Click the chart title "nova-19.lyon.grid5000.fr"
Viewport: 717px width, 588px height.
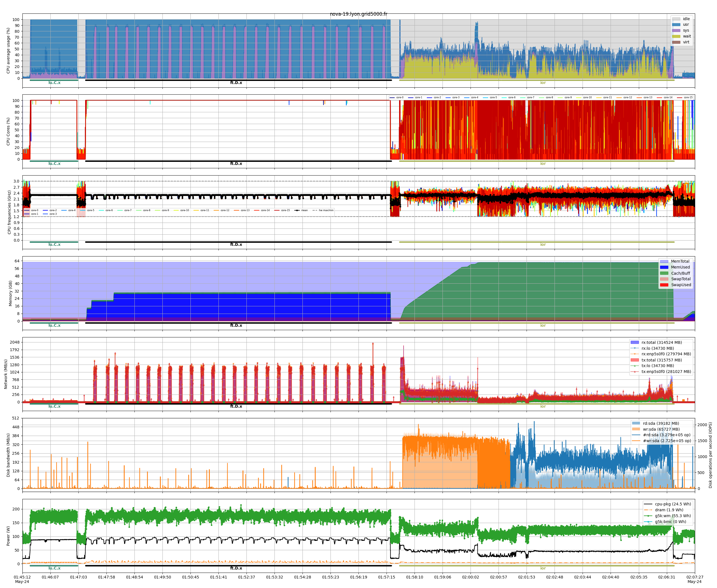(358, 14)
